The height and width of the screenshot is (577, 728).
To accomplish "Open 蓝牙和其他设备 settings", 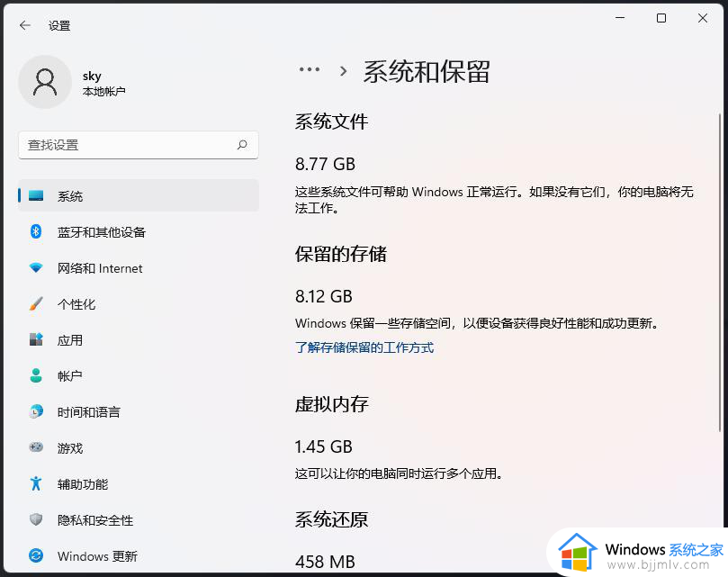I will (139, 231).
